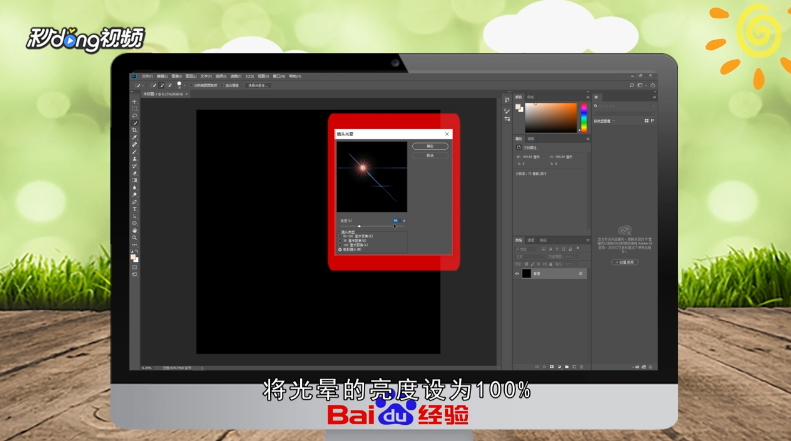This screenshot has height=441, width=791.
Task: Select the Crop tool
Action: tap(135, 130)
